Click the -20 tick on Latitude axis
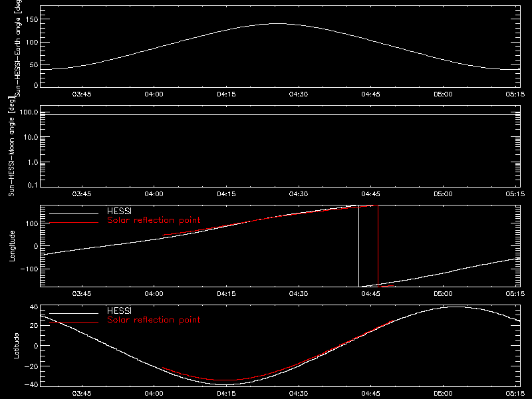 click(31, 366)
